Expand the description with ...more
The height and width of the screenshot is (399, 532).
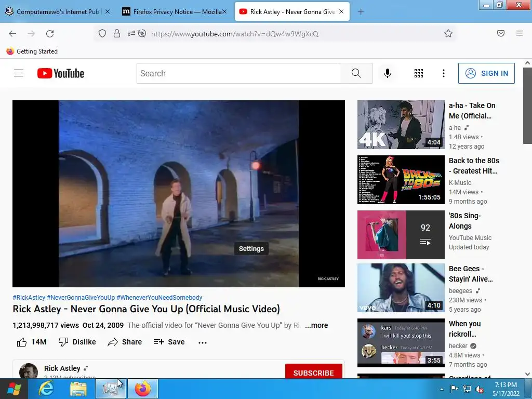point(316,325)
